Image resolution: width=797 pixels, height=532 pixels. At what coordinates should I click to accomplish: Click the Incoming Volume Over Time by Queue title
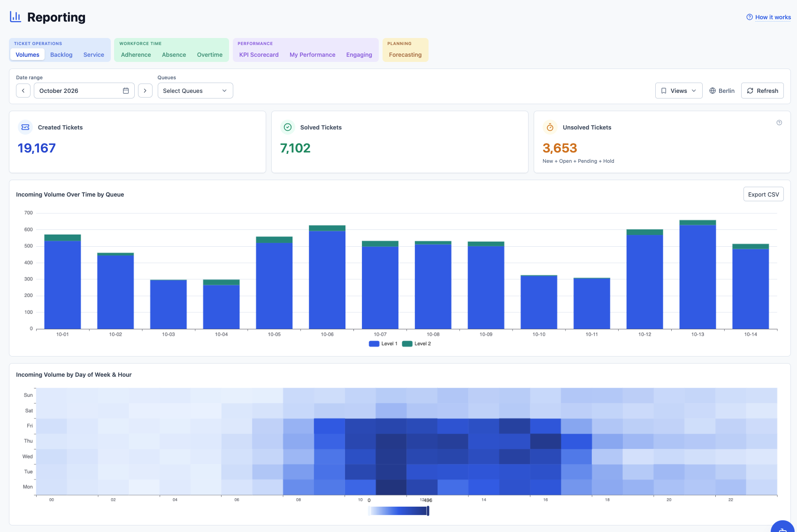tap(70, 194)
